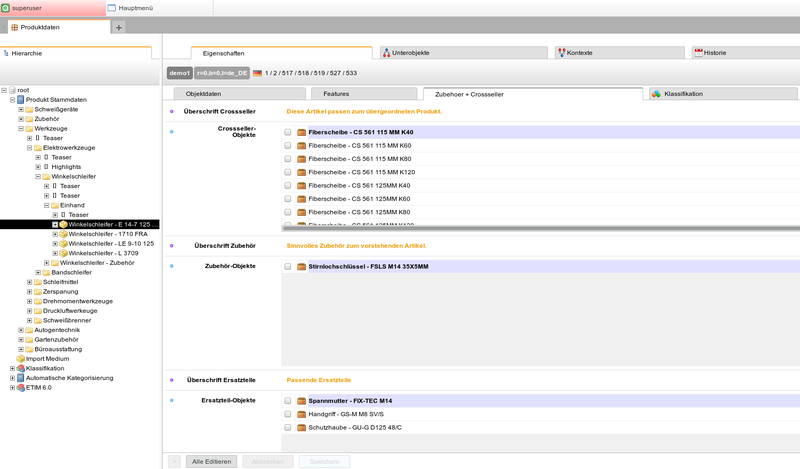Check the Stirnlochschlüssel FSLS M14 checkbox
This screenshot has width=800, height=469.
pyautogui.click(x=288, y=267)
